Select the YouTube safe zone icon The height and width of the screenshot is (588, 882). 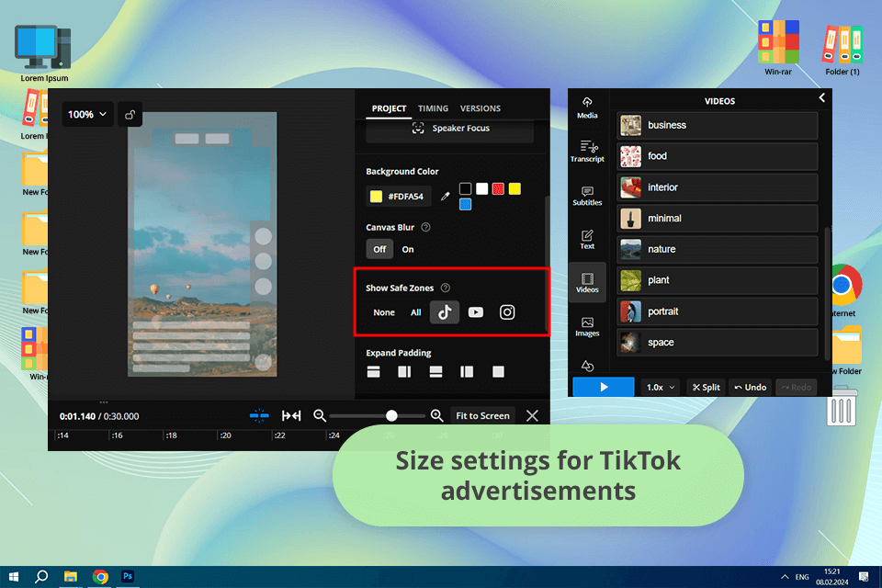point(475,312)
